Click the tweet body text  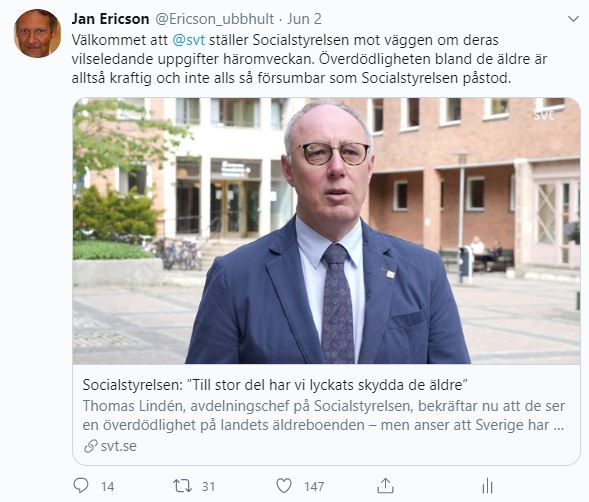tap(309, 59)
